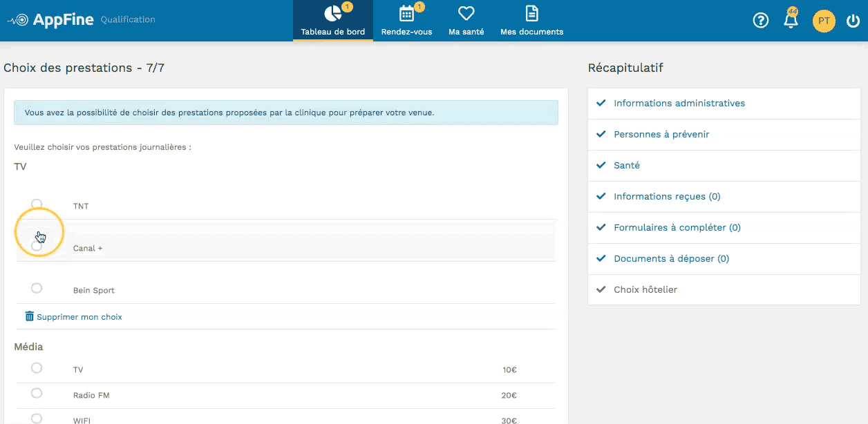Open Informations administratives in the recap
Screen dimensions: 868x424
(x=679, y=104)
